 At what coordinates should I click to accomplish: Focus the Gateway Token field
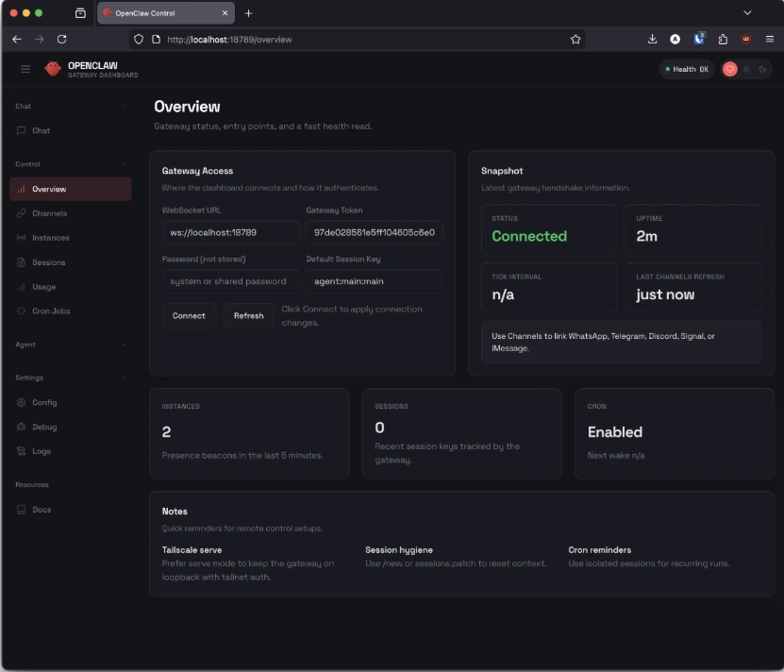click(374, 232)
